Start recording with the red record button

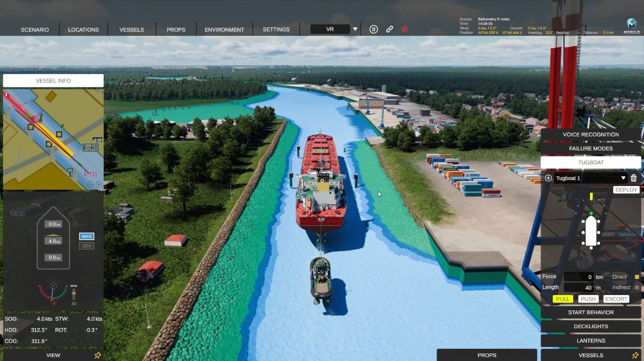point(404,29)
